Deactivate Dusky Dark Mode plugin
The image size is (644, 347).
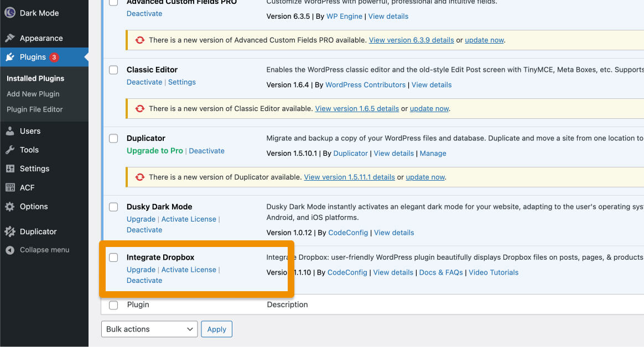pyautogui.click(x=144, y=230)
